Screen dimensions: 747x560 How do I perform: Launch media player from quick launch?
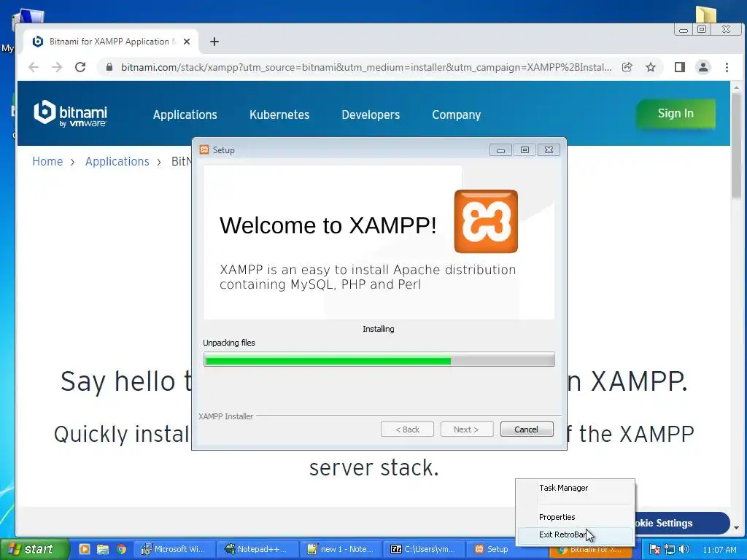[x=85, y=549]
